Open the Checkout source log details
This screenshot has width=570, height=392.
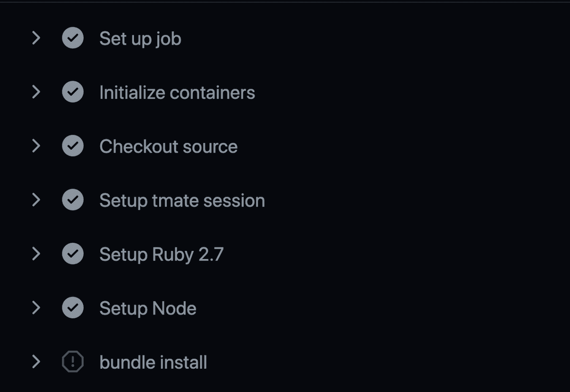pyautogui.click(x=36, y=146)
